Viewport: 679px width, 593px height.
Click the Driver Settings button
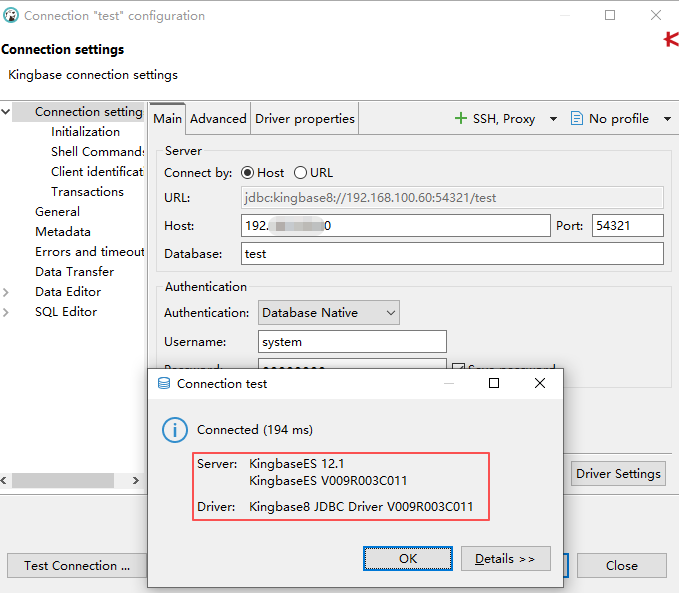tap(618, 473)
